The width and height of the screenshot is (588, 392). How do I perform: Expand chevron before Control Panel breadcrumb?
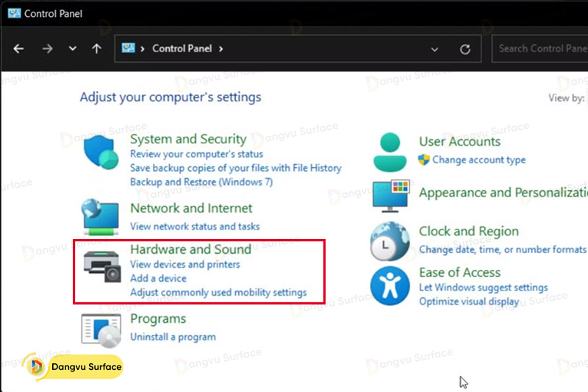pos(143,49)
